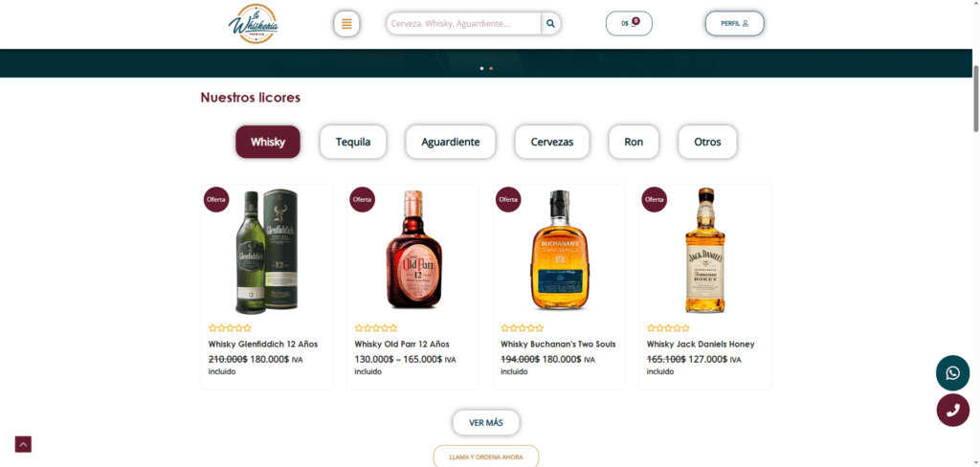Image resolution: width=980 pixels, height=467 pixels.
Task: Open Whisky Glenfiddich 12 Años title link
Action: pyautogui.click(x=263, y=345)
